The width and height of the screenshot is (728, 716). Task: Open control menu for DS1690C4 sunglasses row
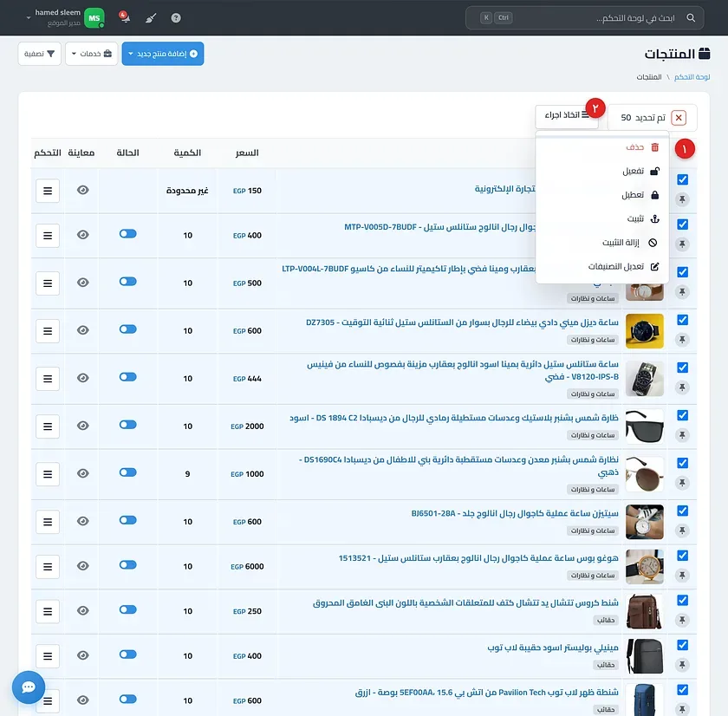[x=48, y=474]
